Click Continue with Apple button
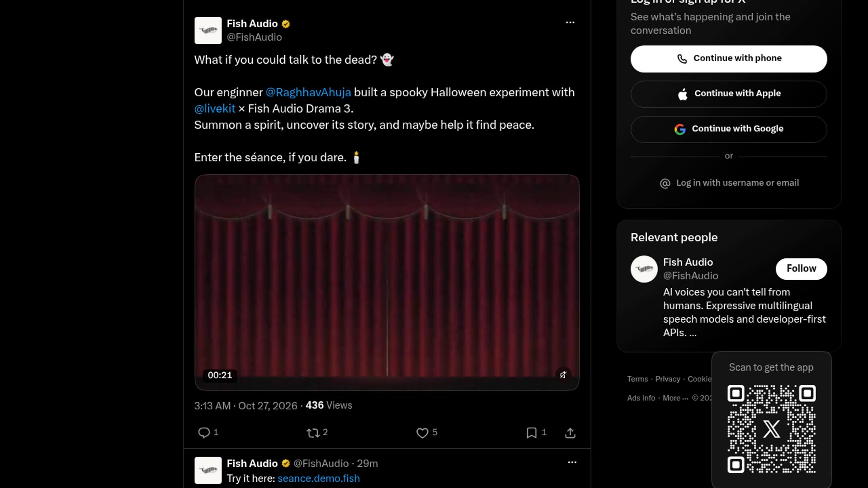This screenshot has width=868, height=488. [x=729, y=94]
